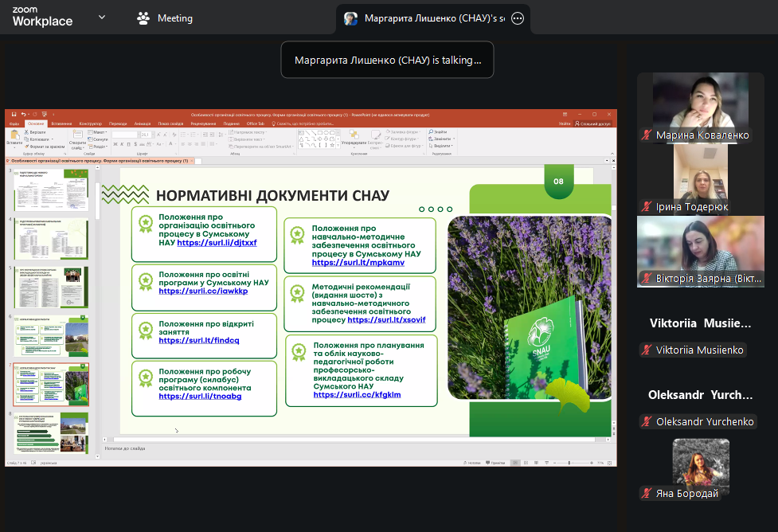Click the Find (Знайти) icon in ribbon
Screen dimensions: 778x532
pos(431,131)
